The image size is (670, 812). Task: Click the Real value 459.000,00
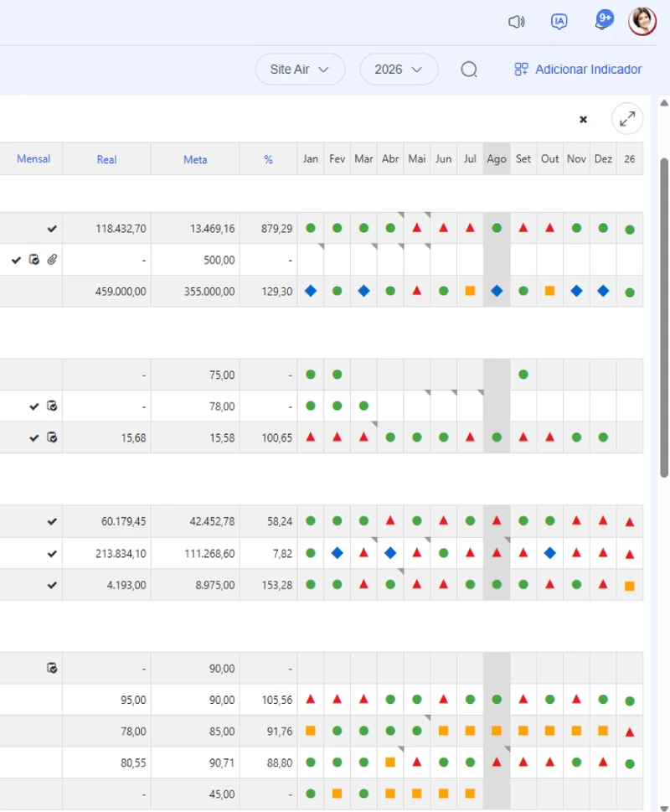click(x=121, y=292)
